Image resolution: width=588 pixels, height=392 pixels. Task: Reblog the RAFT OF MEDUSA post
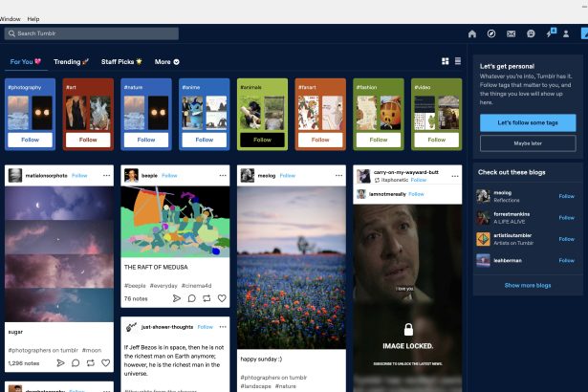(x=207, y=298)
